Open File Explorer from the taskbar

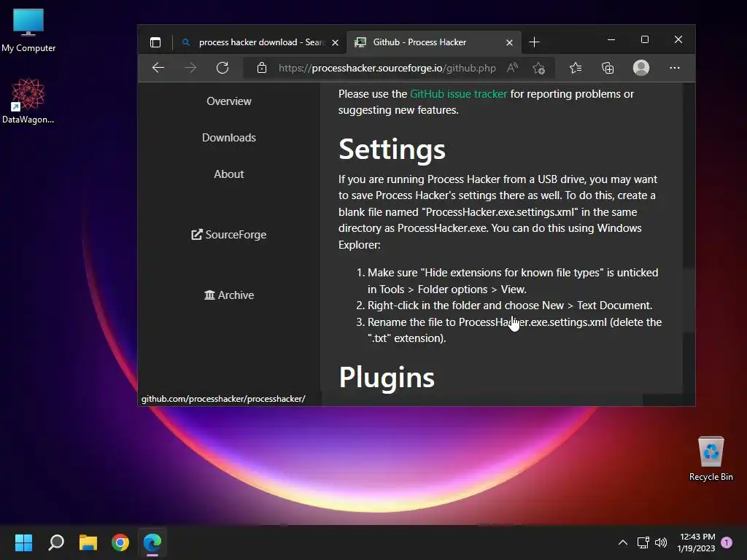(88, 542)
